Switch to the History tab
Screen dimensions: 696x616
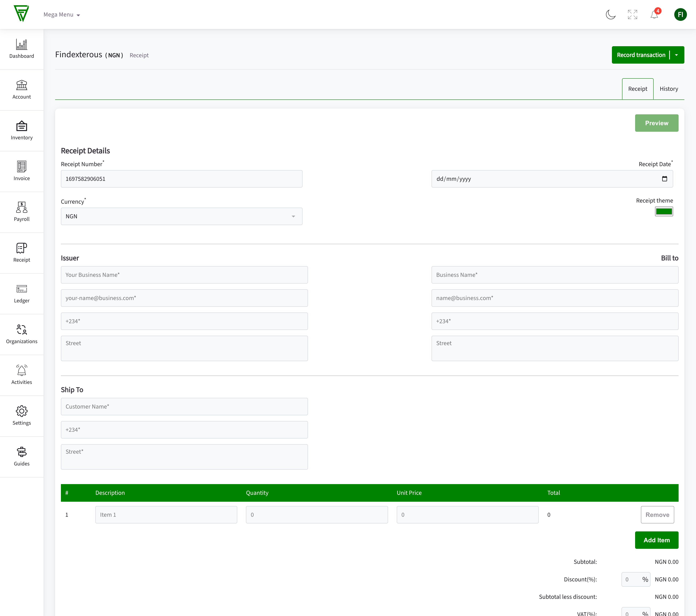(x=669, y=89)
